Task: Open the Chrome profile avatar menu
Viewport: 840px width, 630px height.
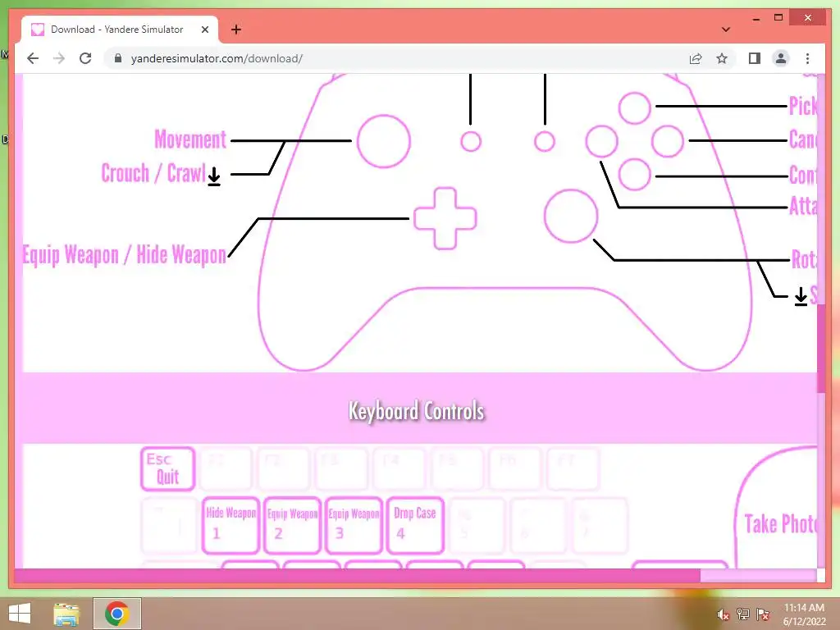Action: (x=781, y=58)
